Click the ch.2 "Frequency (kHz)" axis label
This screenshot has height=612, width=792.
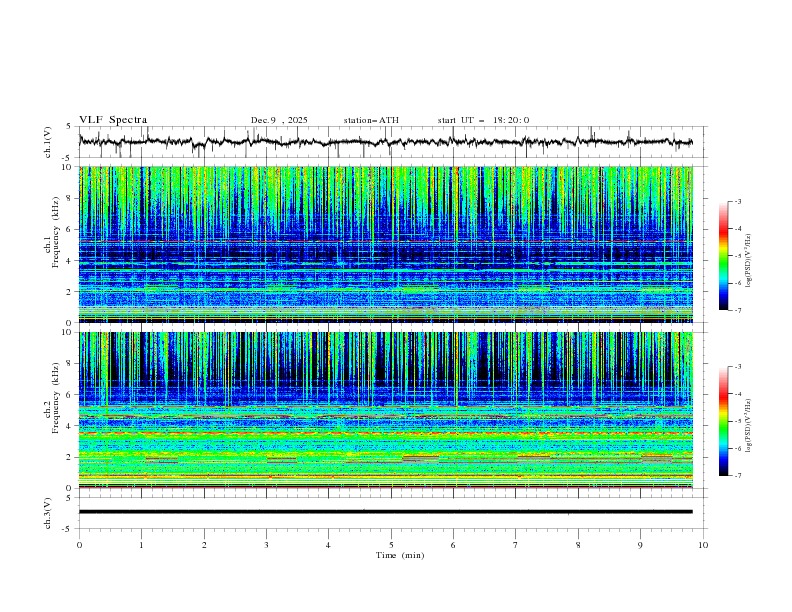(x=55, y=398)
